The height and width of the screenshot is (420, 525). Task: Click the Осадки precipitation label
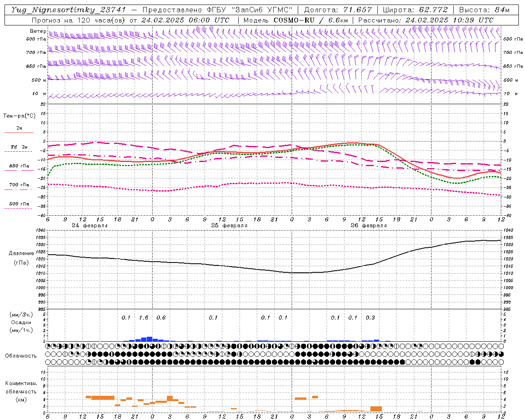(x=21, y=322)
